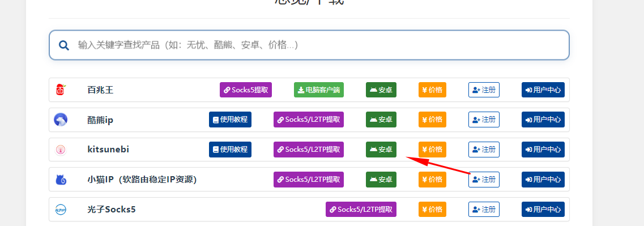Open 安卓 download for 百兆王
This screenshot has width=644, height=226.
coord(381,89)
